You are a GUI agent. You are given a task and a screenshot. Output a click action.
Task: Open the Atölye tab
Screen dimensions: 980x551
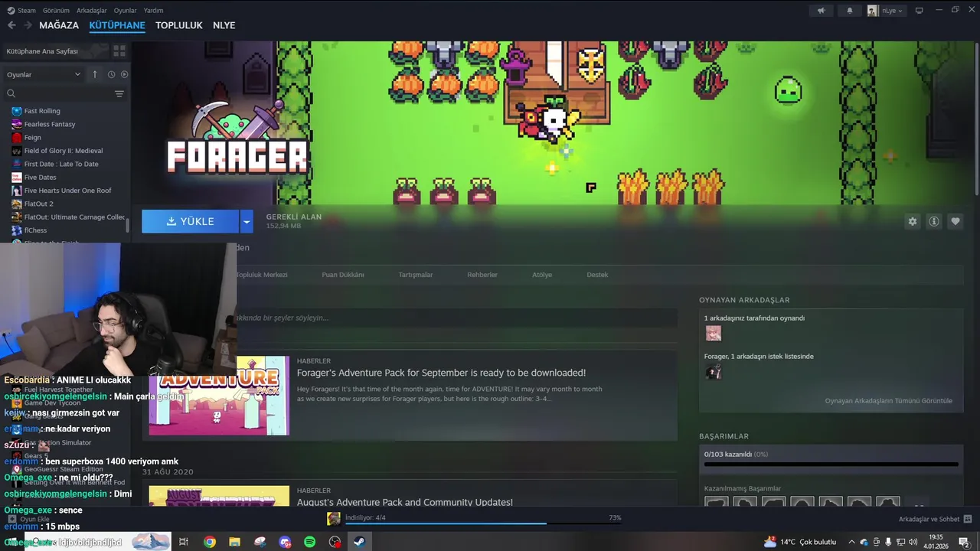pos(542,275)
